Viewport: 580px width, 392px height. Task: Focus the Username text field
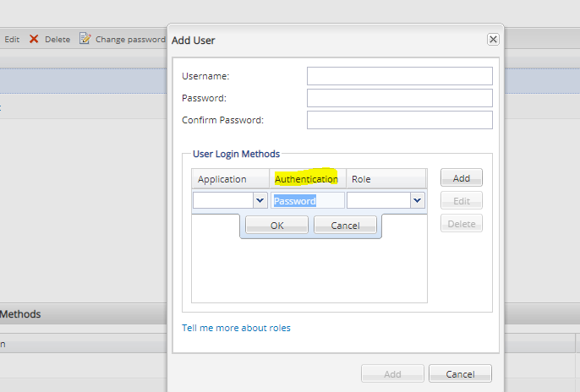399,76
